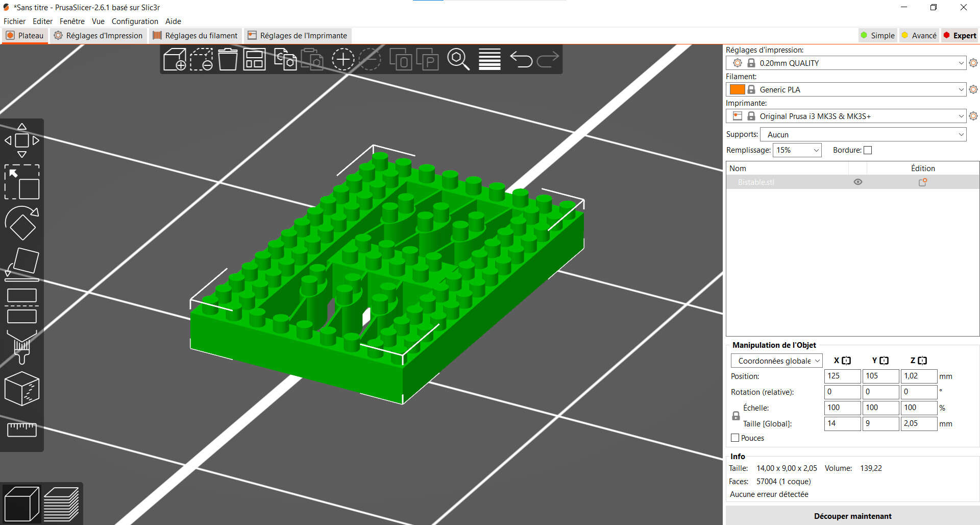The image size is (980, 525).
Task: Open the Configuration menu
Action: (135, 21)
